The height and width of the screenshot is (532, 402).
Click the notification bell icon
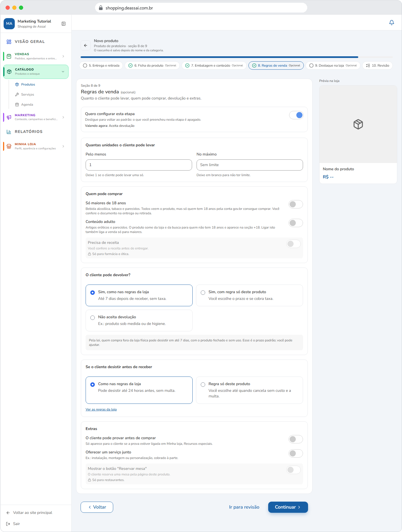click(x=391, y=23)
